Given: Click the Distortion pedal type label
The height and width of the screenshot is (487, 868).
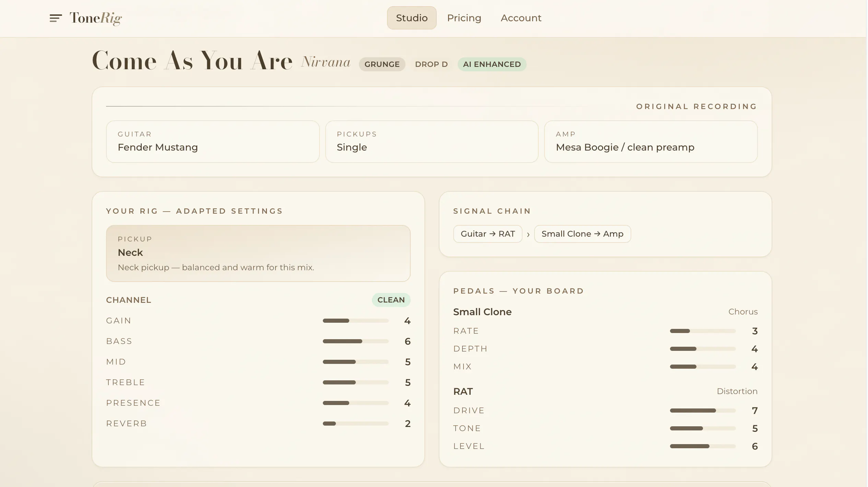Looking at the screenshot, I should pos(737,391).
